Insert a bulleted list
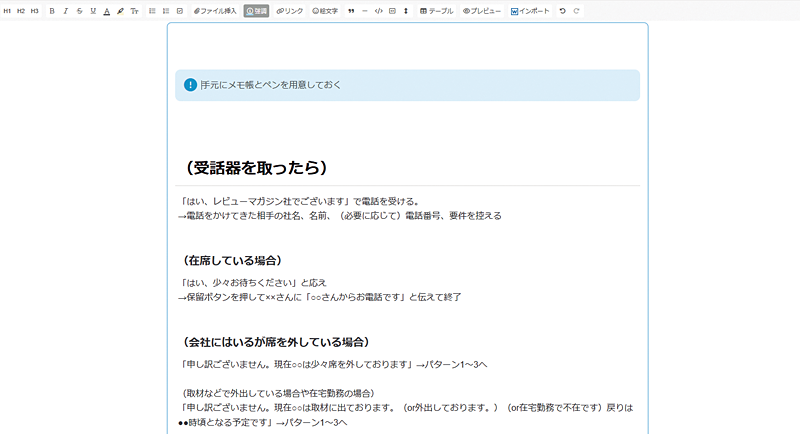 click(x=152, y=11)
